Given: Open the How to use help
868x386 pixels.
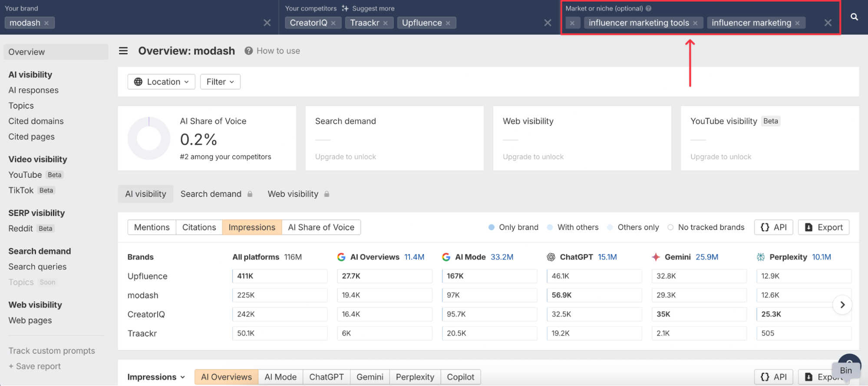Looking at the screenshot, I should (272, 51).
